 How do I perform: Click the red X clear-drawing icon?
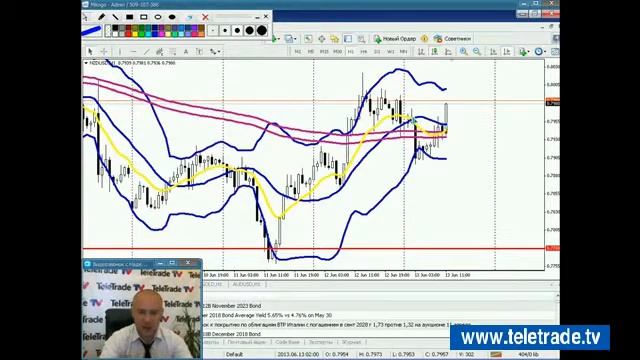(x=205, y=17)
